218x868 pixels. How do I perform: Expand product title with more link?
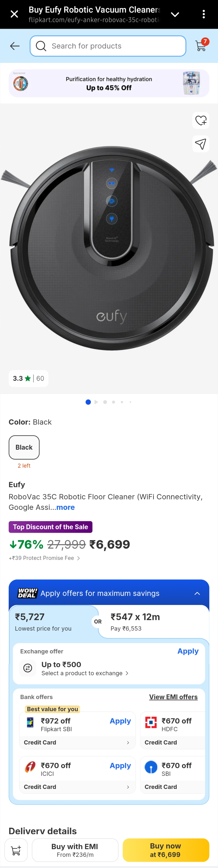[x=65, y=507]
